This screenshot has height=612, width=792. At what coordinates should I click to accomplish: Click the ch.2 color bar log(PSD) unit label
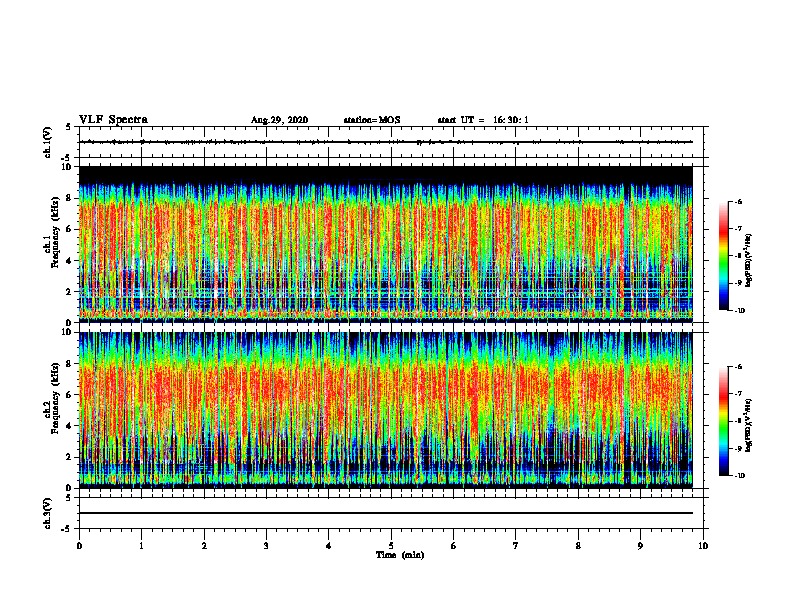[749, 426]
